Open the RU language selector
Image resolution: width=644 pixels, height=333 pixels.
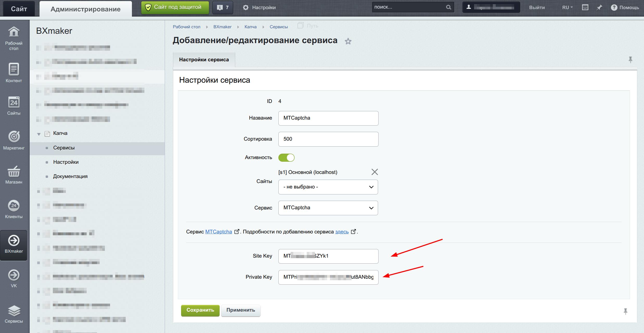(x=567, y=8)
